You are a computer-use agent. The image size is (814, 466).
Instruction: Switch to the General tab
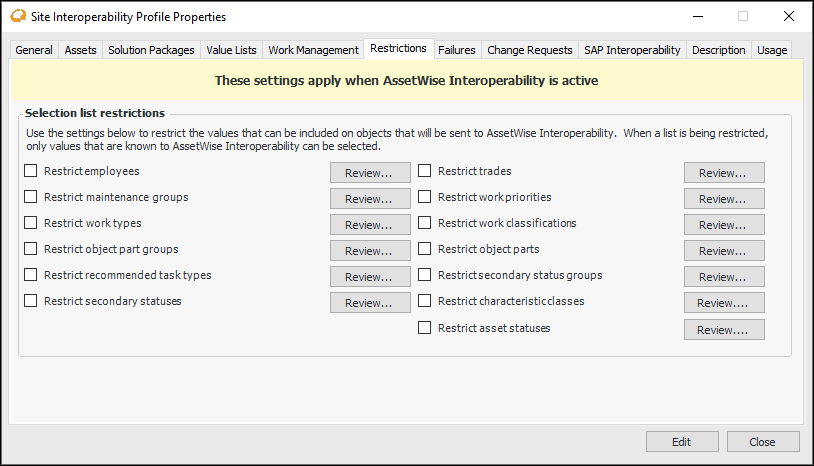(x=34, y=50)
